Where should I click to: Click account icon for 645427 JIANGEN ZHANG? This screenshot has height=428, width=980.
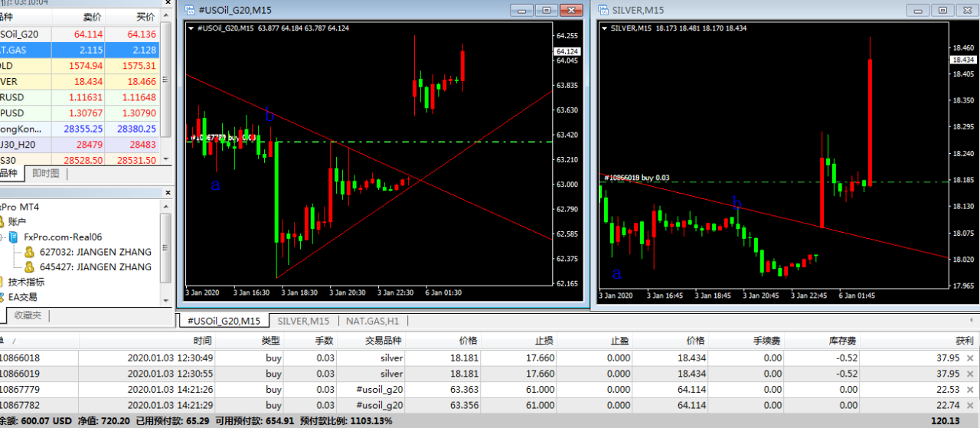tap(30, 267)
